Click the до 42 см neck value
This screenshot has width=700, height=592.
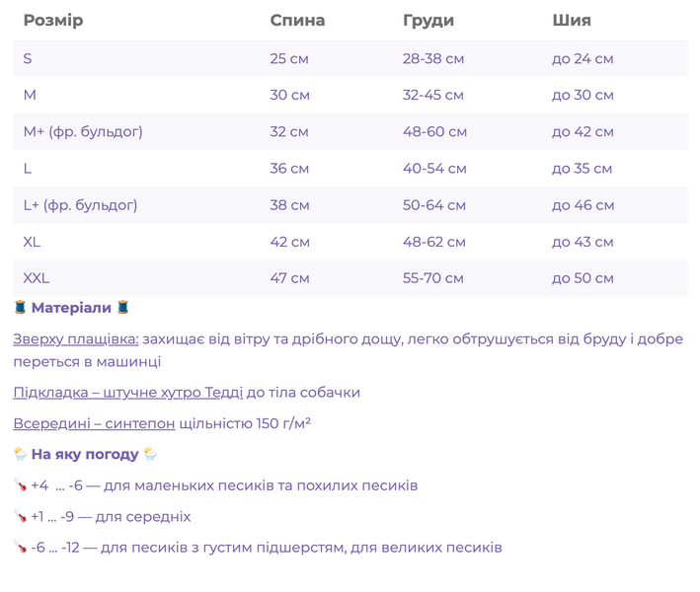click(x=583, y=132)
